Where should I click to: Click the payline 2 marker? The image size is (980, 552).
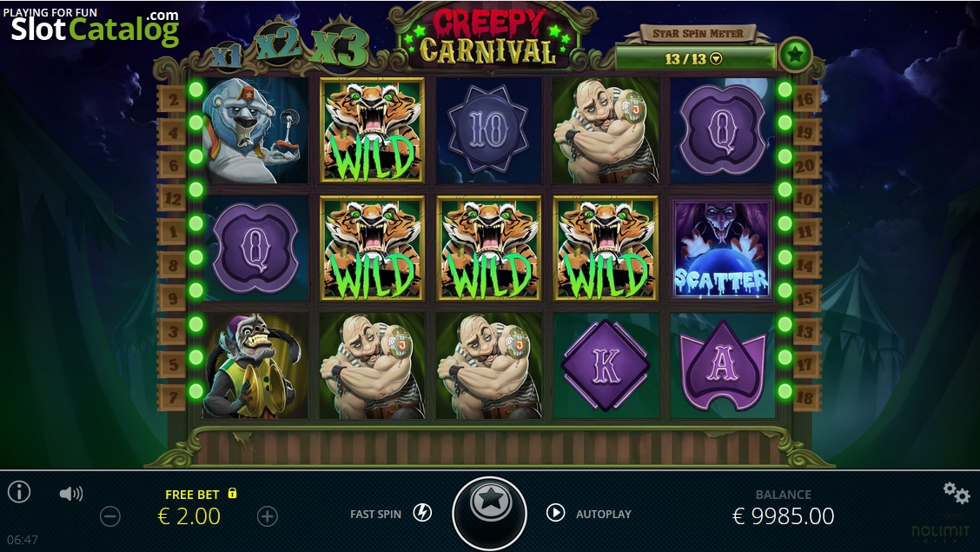click(x=173, y=99)
